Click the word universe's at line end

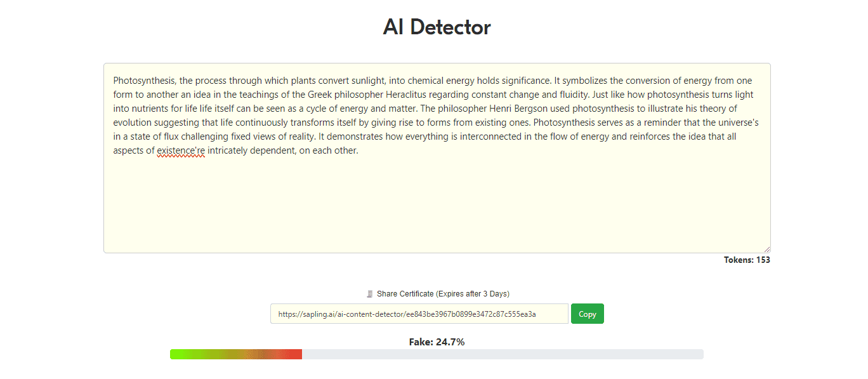tap(735, 123)
